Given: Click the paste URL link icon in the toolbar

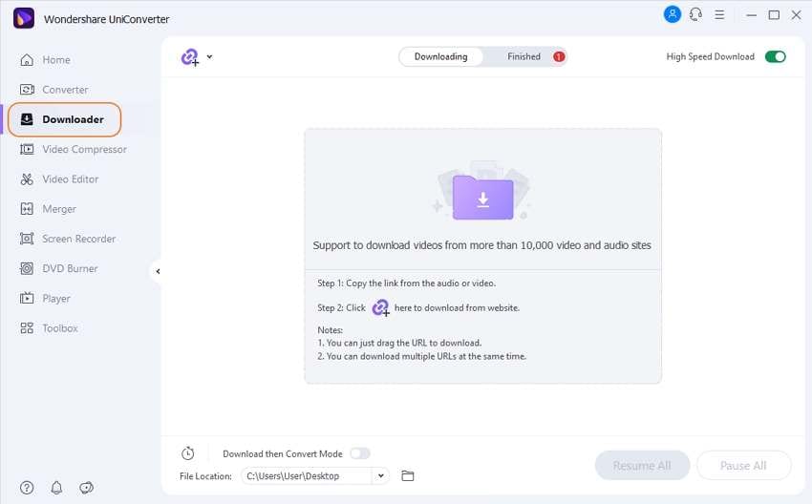Looking at the screenshot, I should point(190,57).
